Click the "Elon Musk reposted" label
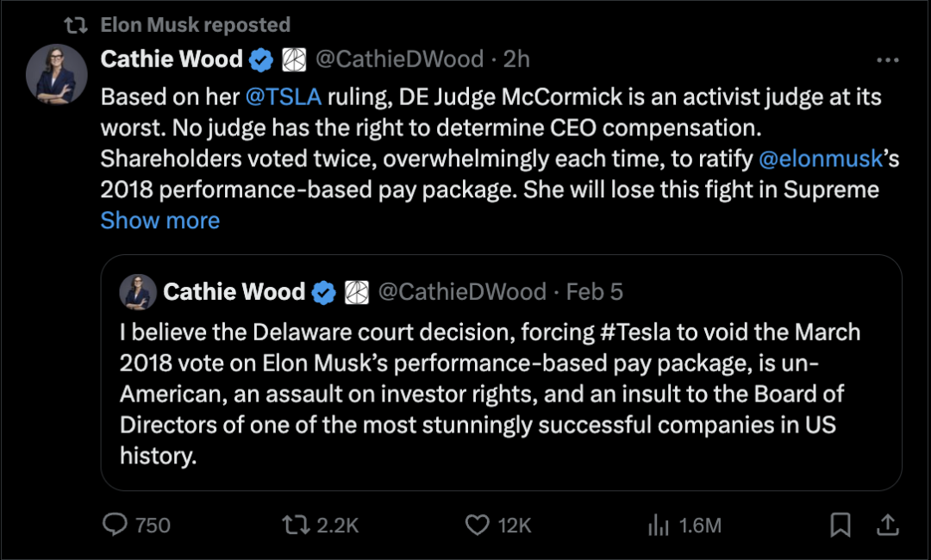931x560 pixels. tap(195, 24)
